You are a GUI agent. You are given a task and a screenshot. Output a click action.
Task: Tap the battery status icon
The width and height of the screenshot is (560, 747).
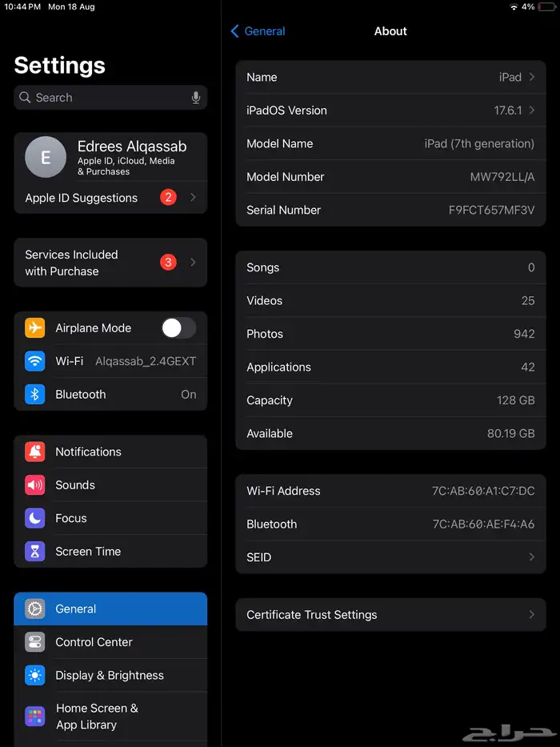pyautogui.click(x=547, y=7)
